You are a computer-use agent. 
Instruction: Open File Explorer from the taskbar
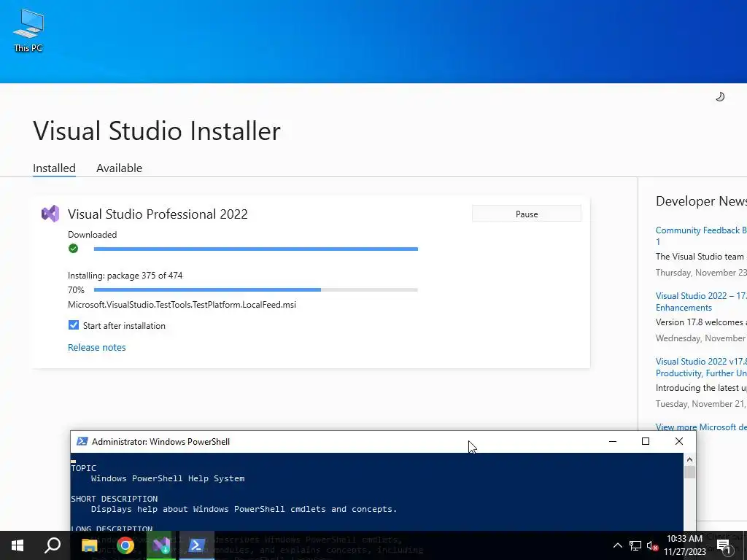pos(89,545)
